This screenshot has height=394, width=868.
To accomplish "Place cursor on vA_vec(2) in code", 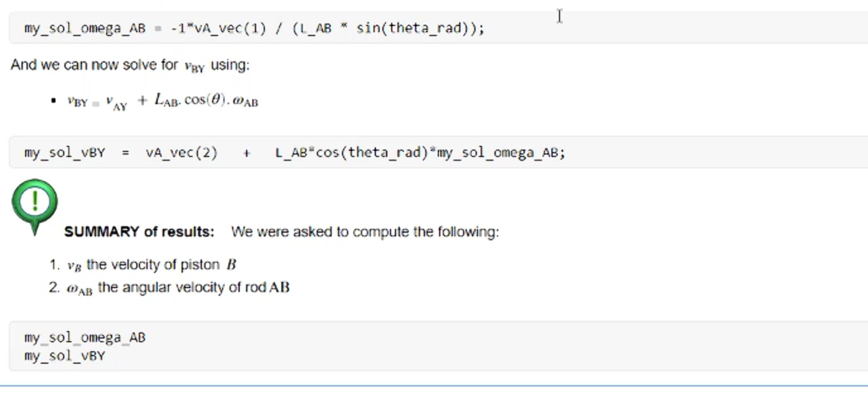I will click(181, 153).
